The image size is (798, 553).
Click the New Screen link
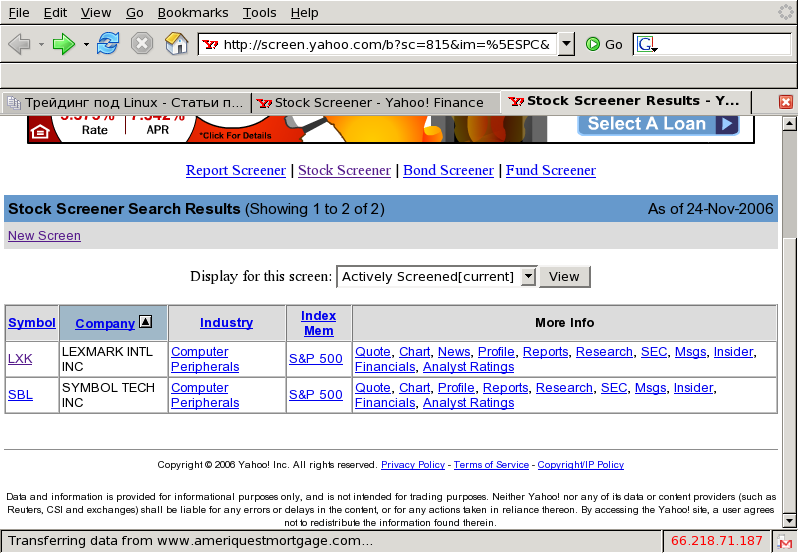pyautogui.click(x=44, y=236)
